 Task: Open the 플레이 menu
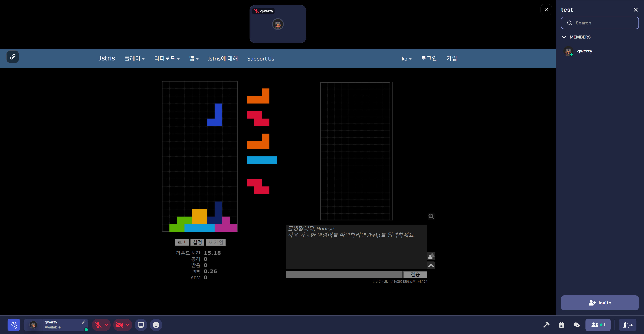pyautogui.click(x=134, y=59)
